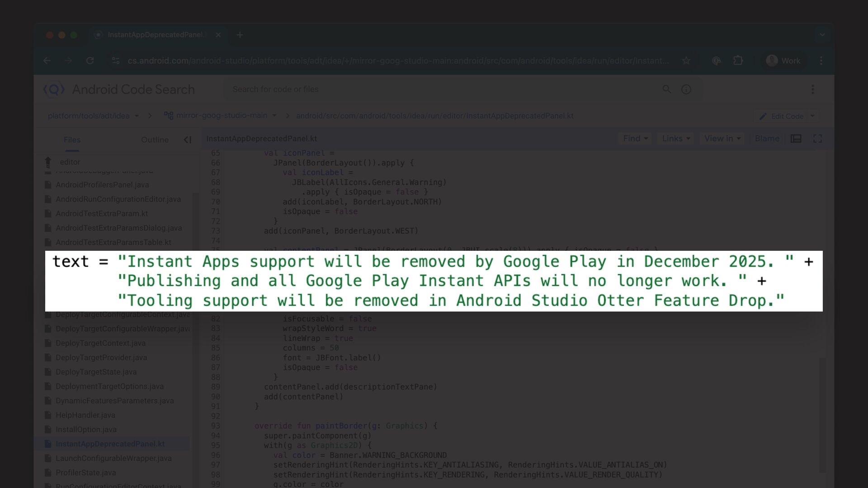Expand the Find dropdown

pos(635,139)
